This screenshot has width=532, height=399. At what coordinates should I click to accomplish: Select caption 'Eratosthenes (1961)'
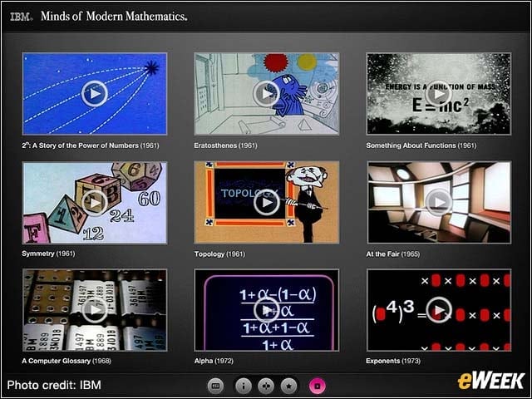[225, 145]
